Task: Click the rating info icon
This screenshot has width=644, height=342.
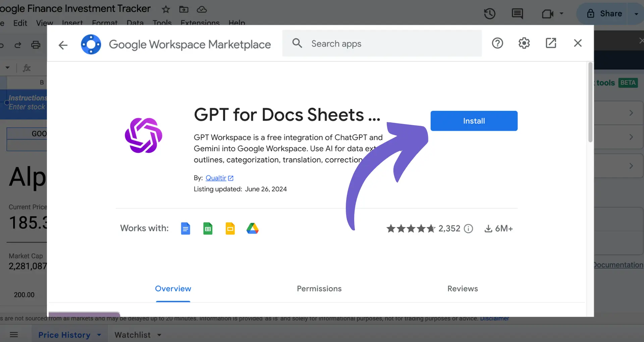Action: point(468,229)
